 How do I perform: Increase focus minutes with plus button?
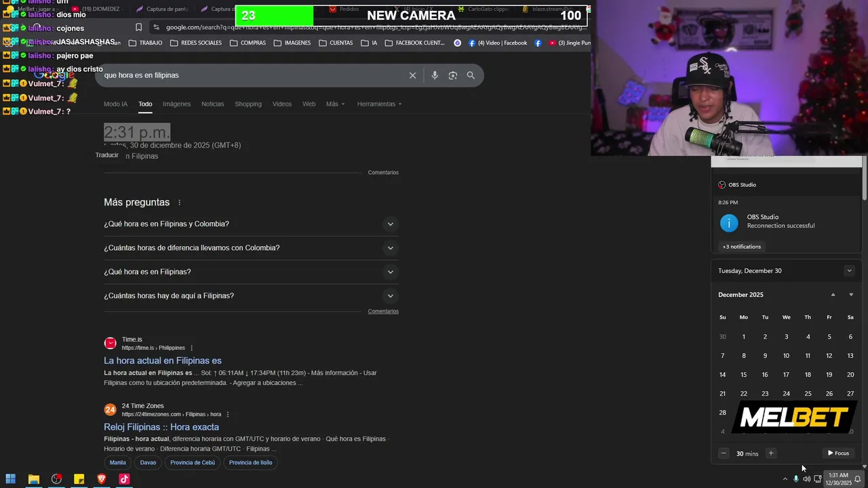(770, 453)
